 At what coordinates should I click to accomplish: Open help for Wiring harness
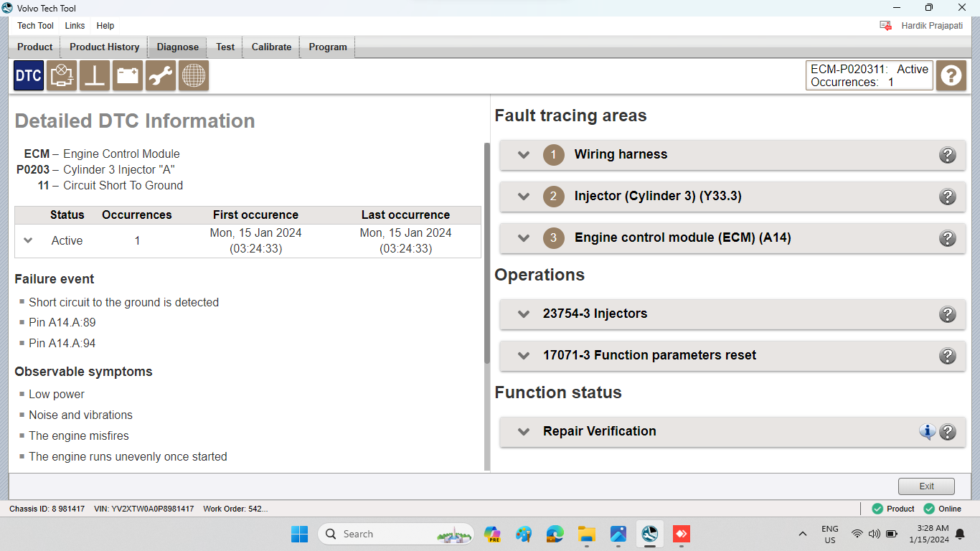(948, 154)
